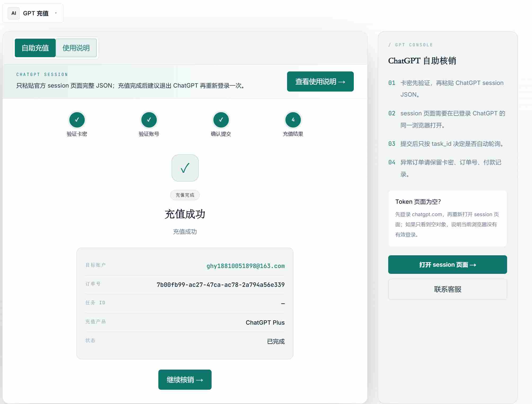This screenshot has width=532, height=404.
Task: Click the email ghy18810051898@163.com
Action: 245,266
